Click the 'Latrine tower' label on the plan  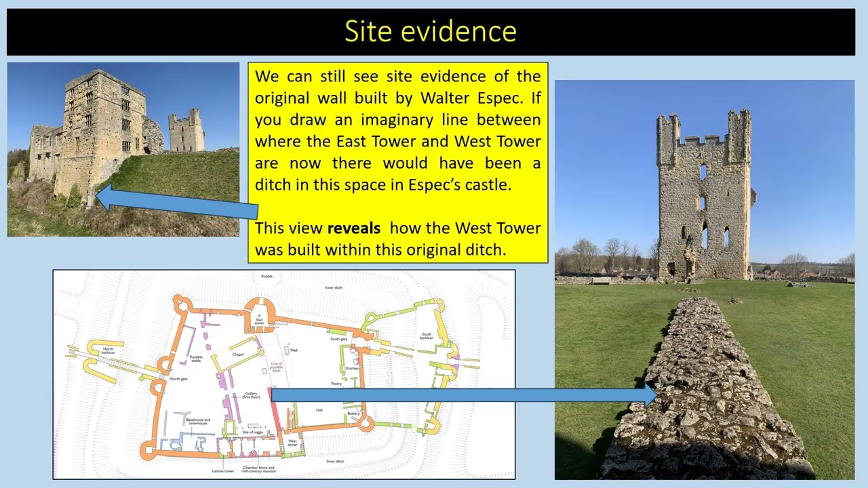(222, 470)
